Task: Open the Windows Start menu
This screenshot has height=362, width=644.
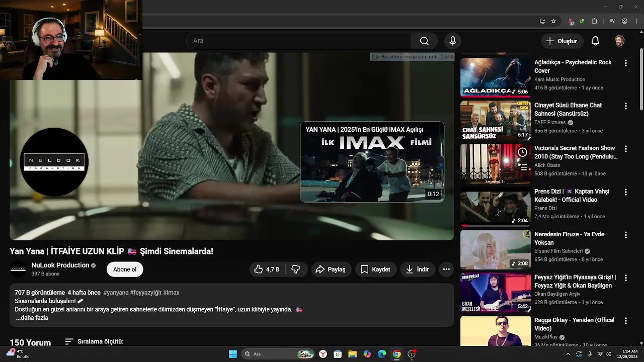Action: (x=233, y=354)
